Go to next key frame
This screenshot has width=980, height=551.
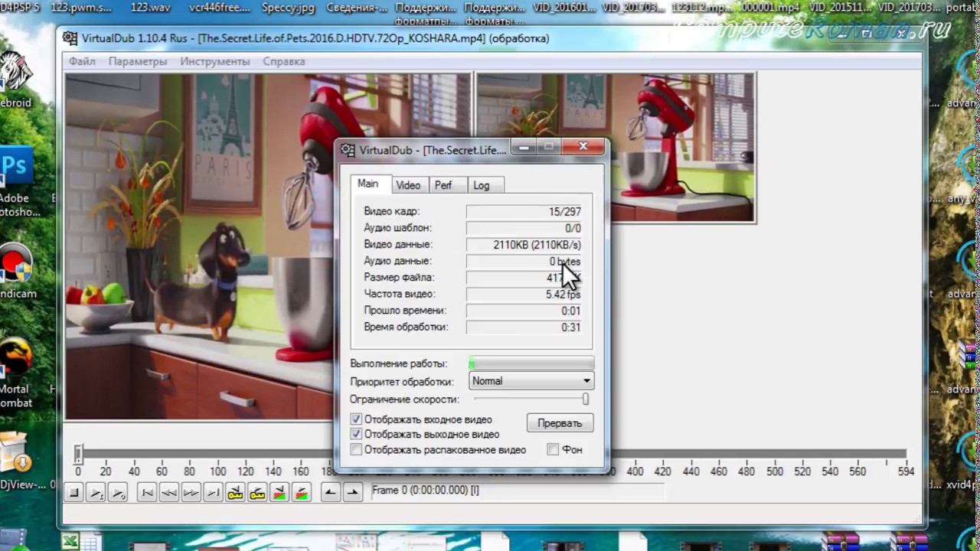(x=258, y=493)
